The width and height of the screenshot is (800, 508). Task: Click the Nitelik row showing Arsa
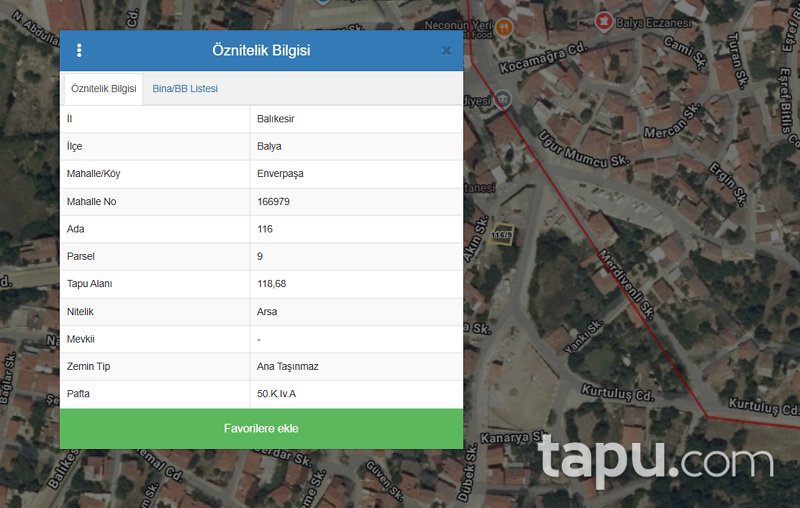261,312
